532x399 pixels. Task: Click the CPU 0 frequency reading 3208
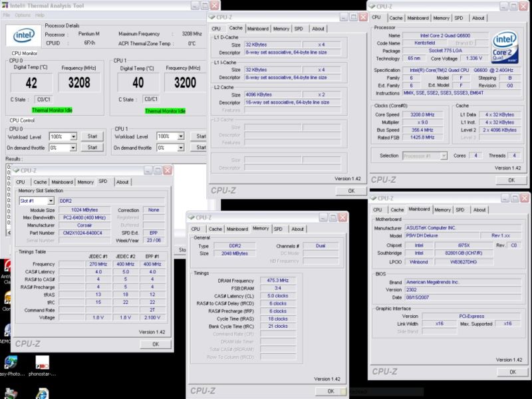click(x=79, y=82)
